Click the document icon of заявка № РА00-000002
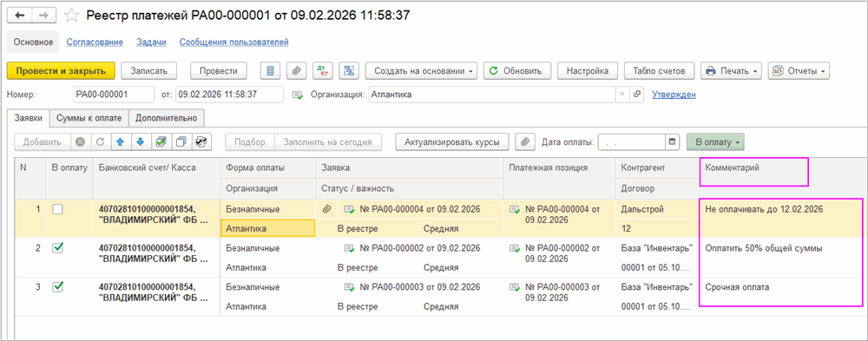 (x=349, y=248)
